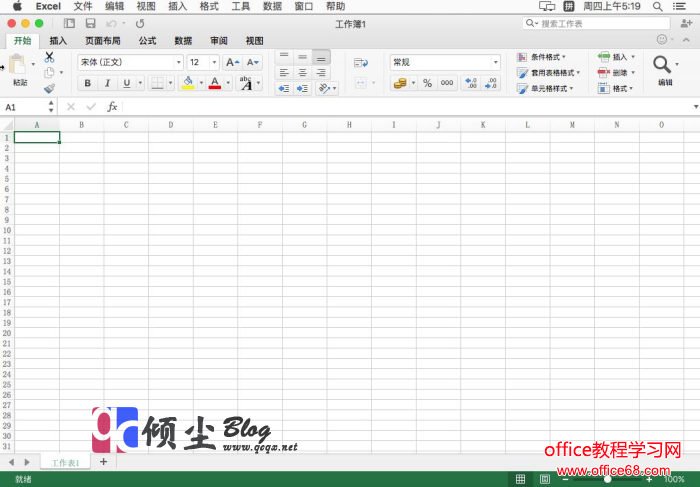Apply yellow fill color bucket
The height and width of the screenshot is (487, 700).
(x=188, y=83)
